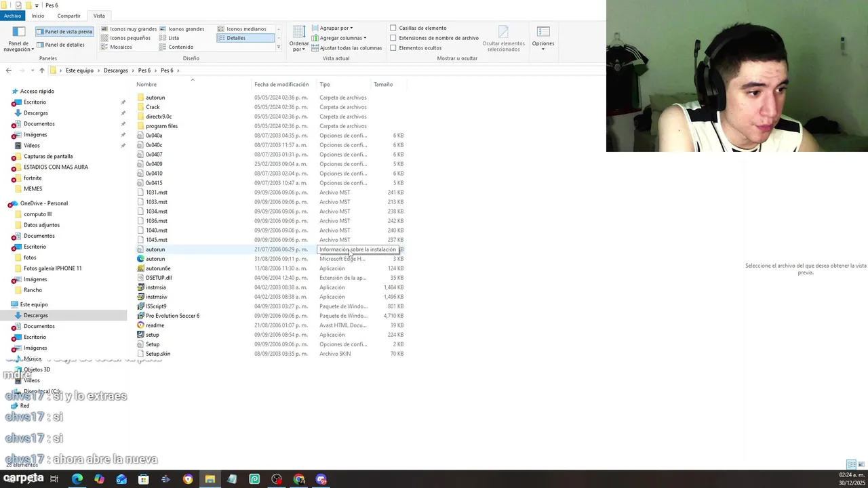Select the instmsia application
868x488 pixels.
[x=155, y=287]
